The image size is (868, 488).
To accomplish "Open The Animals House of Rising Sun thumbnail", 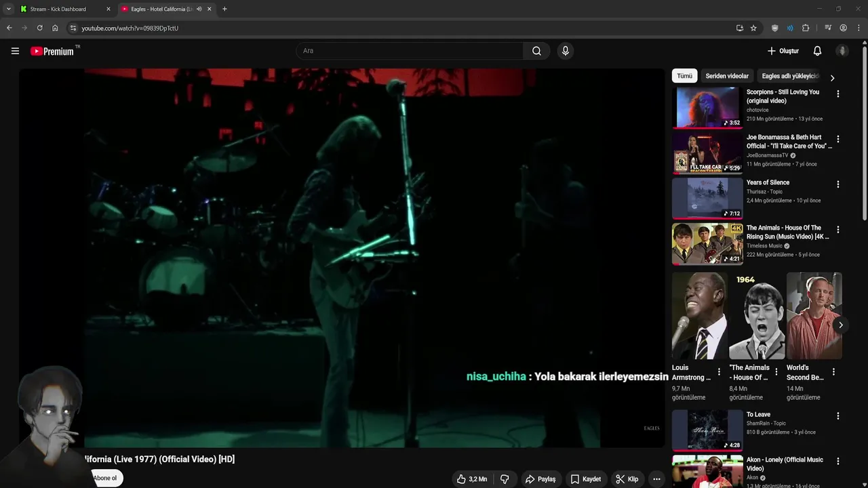I will coord(707,243).
